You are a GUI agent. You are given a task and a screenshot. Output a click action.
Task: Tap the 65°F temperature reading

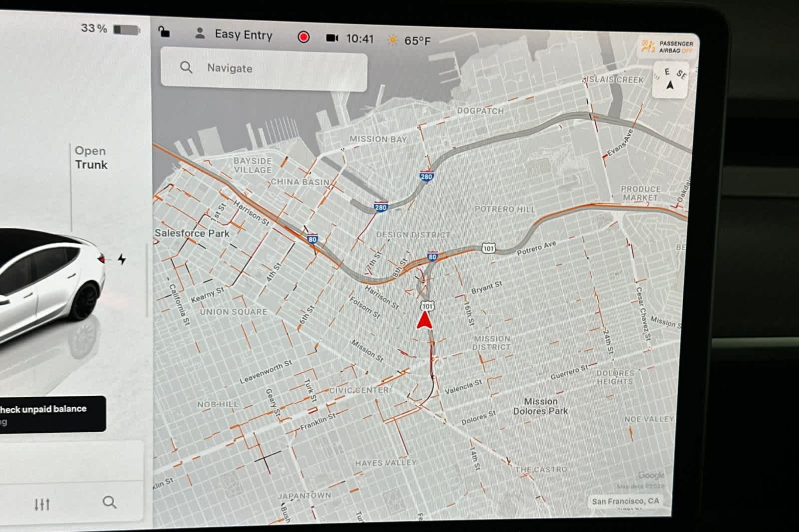tap(417, 40)
